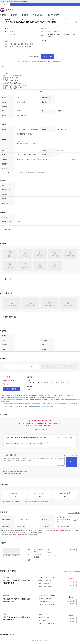The width and height of the screenshot is (80, 644).
Task: Select the 기업 tab at top
Action: [x=15, y=4]
